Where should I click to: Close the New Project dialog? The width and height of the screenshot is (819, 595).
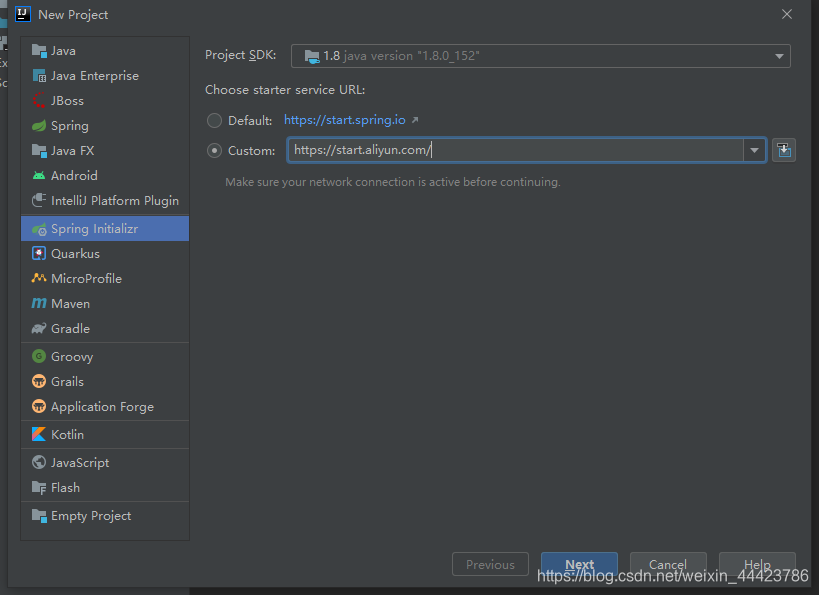787,14
